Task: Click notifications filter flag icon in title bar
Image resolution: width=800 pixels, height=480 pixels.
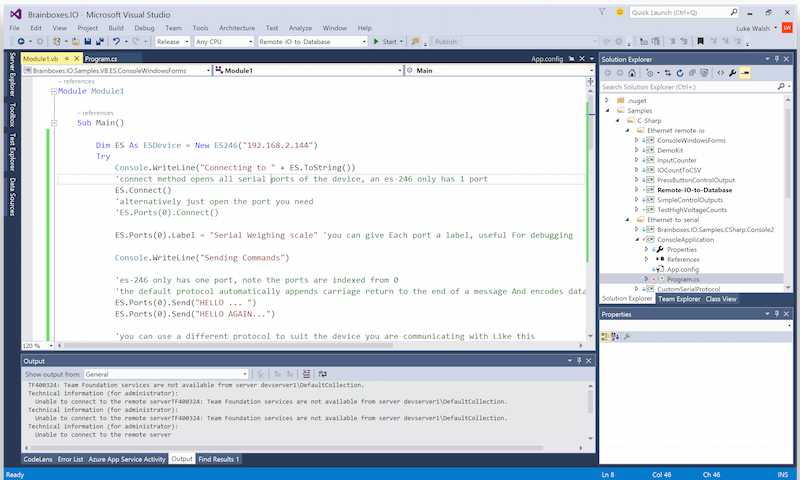Action: coord(602,12)
